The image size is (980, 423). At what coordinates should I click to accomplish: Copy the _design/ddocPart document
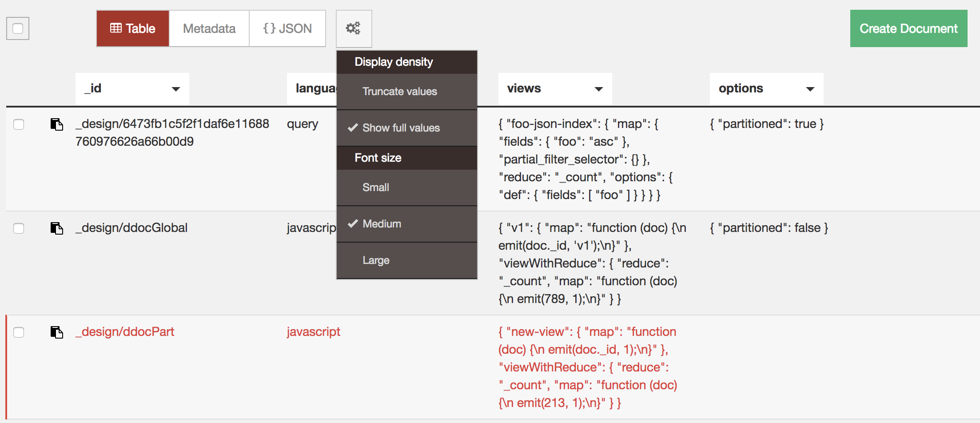tap(56, 332)
